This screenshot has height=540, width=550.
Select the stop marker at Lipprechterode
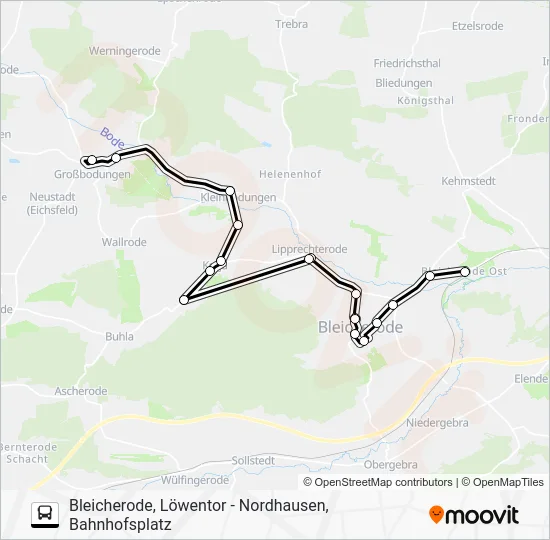click(309, 259)
